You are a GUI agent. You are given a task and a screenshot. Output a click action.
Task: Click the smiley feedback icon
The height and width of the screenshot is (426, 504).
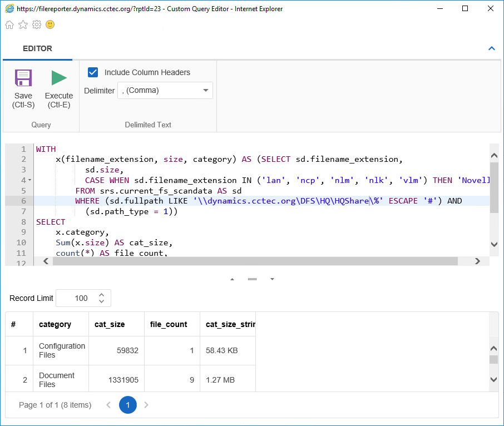(50, 24)
